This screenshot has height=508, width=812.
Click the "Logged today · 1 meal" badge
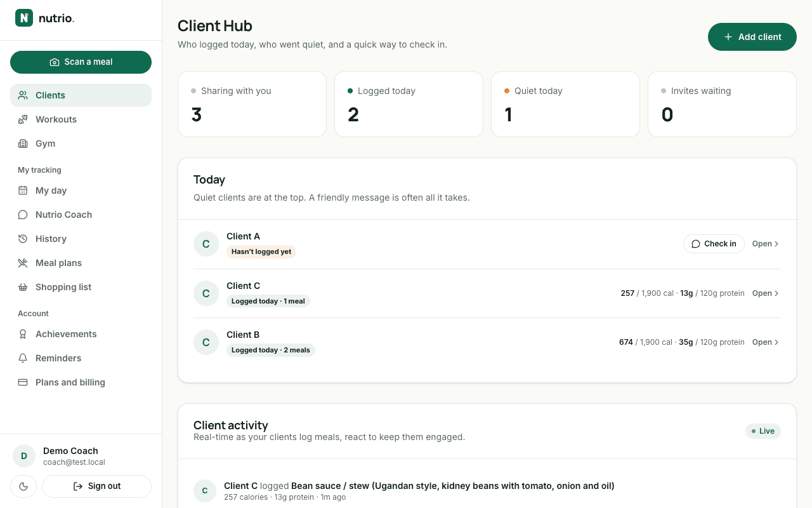tap(268, 301)
